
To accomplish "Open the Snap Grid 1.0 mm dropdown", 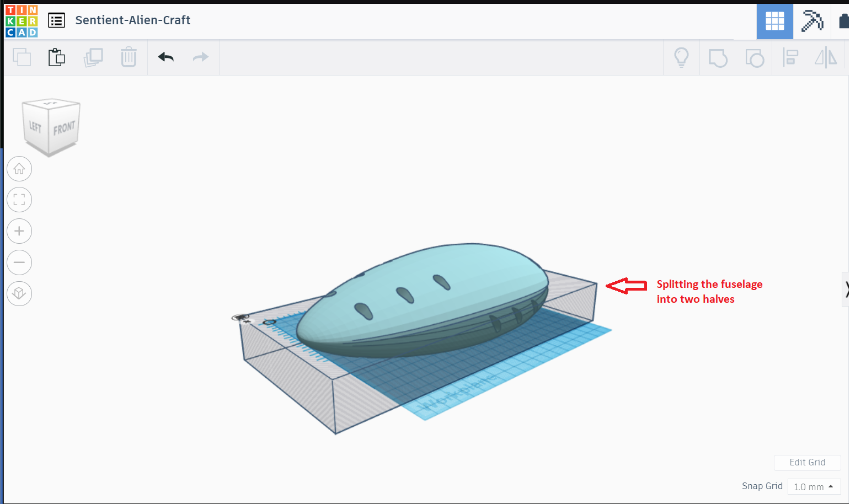I will coord(814,486).
